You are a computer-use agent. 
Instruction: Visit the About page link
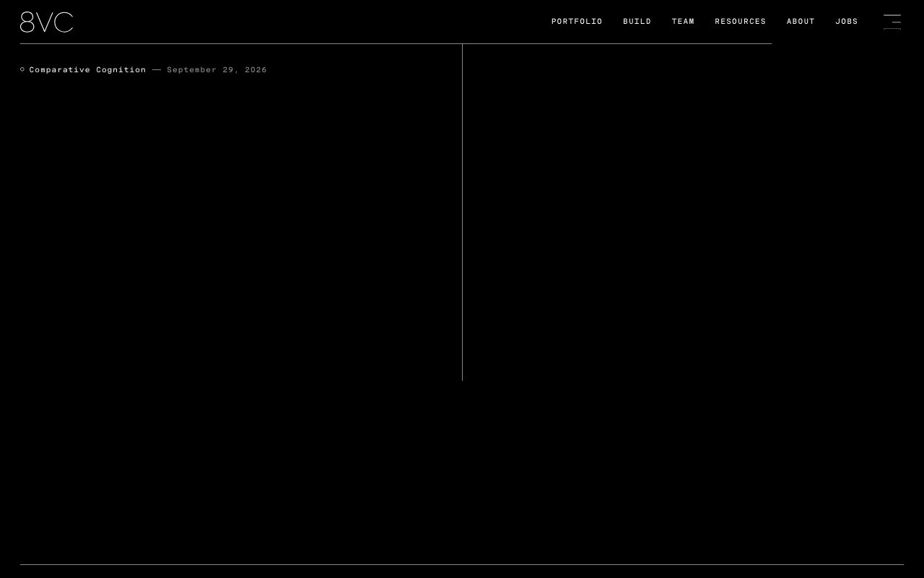point(801,22)
